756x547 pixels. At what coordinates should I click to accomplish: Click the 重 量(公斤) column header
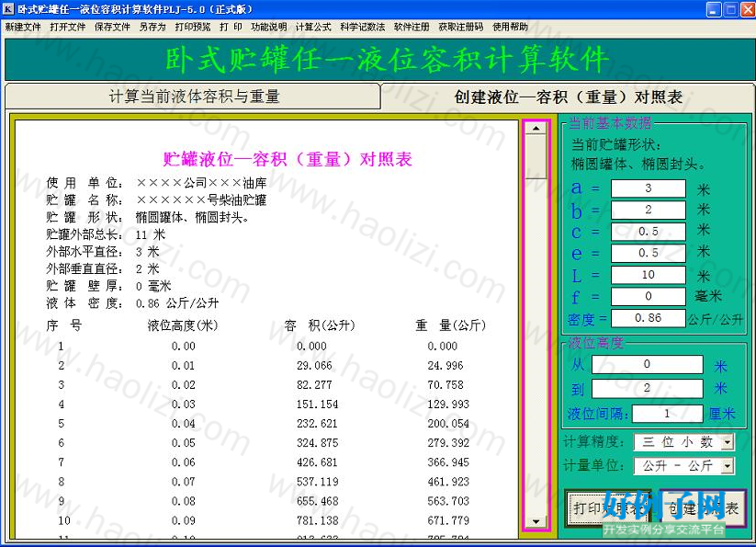pyautogui.click(x=451, y=325)
